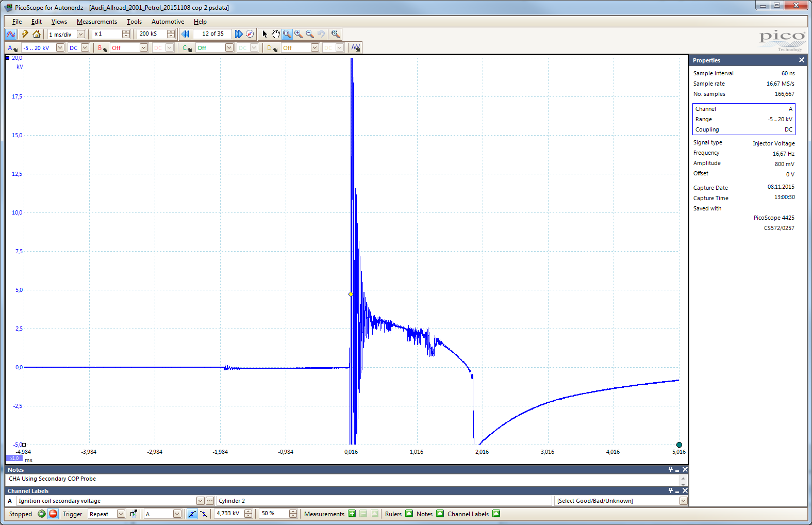Undo the last zoom
Screen dimensions: 812x525
[321, 34]
